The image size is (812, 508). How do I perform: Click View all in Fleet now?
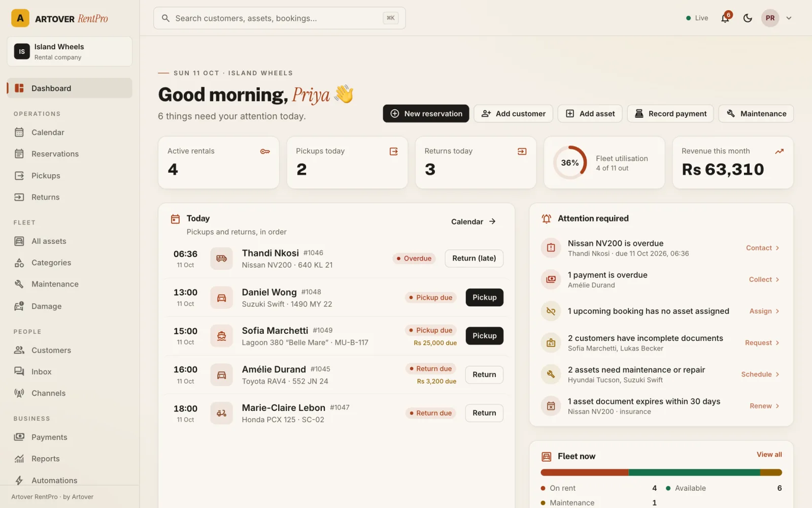coord(769,454)
